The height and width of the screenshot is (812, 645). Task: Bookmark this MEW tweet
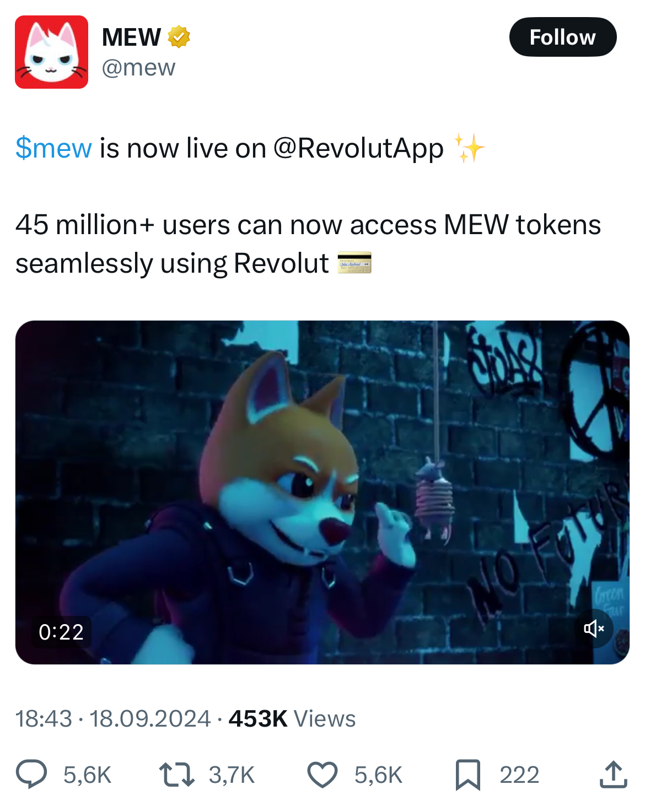point(468,775)
